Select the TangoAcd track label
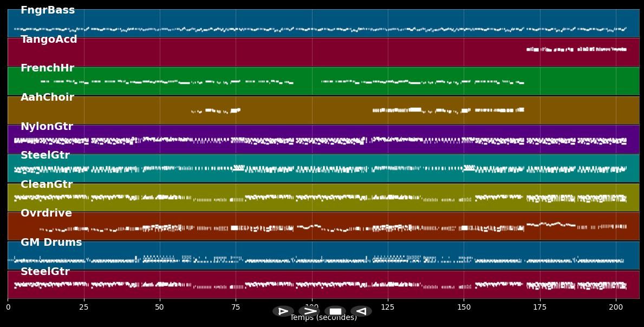This screenshot has width=644, height=327. tap(49, 40)
